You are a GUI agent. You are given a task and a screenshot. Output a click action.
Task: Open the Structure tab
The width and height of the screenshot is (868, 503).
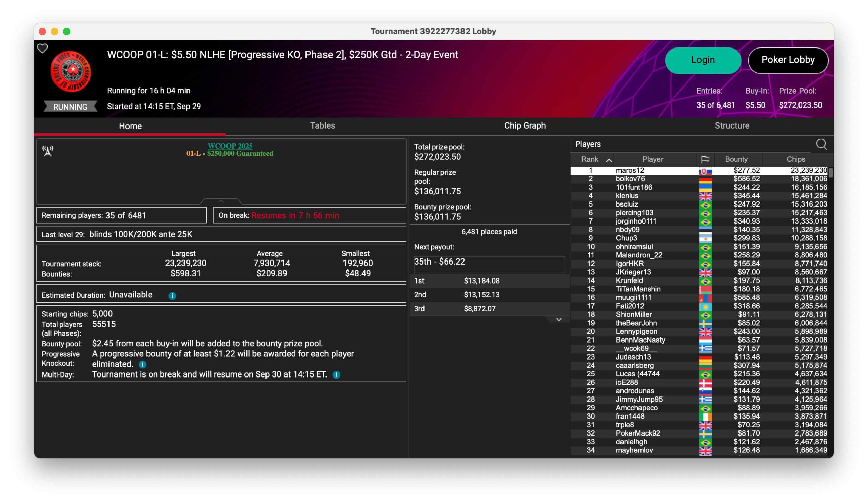point(732,125)
